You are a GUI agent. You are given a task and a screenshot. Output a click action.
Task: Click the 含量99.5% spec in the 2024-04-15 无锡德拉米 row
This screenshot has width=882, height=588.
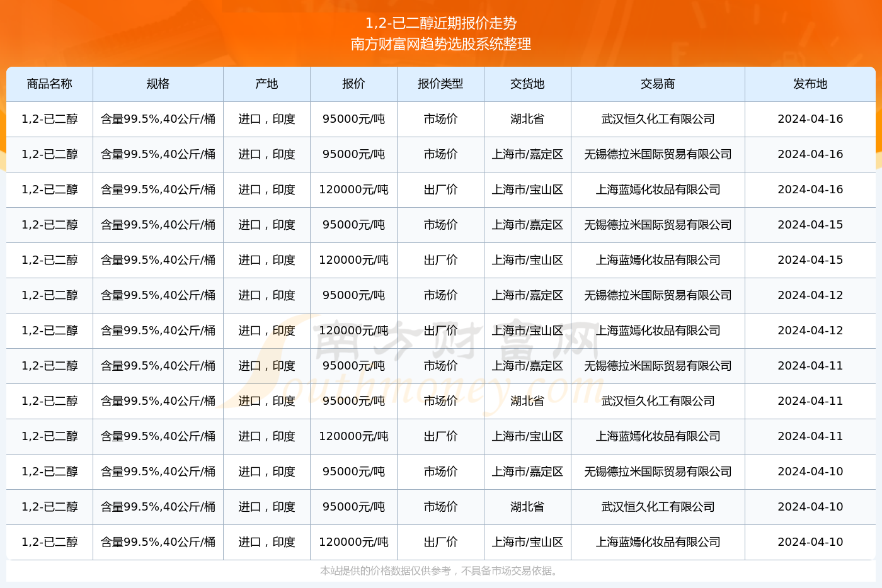click(158, 225)
